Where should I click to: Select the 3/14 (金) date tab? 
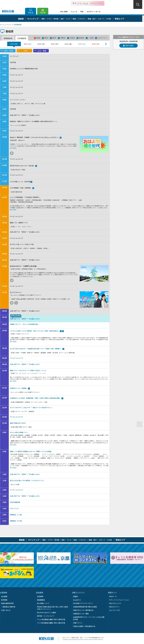point(68,44)
